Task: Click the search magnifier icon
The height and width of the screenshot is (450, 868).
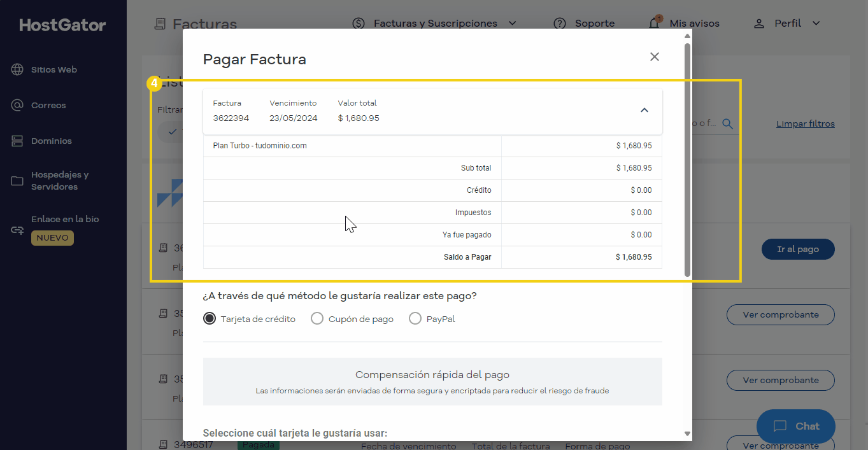Action: tap(727, 123)
